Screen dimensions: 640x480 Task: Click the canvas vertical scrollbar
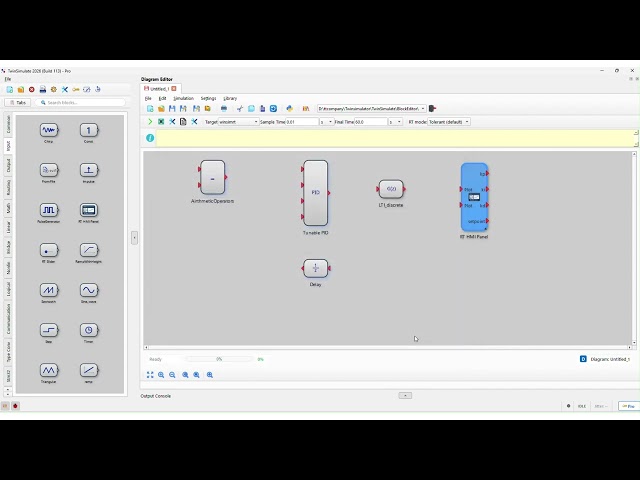[x=634, y=248]
